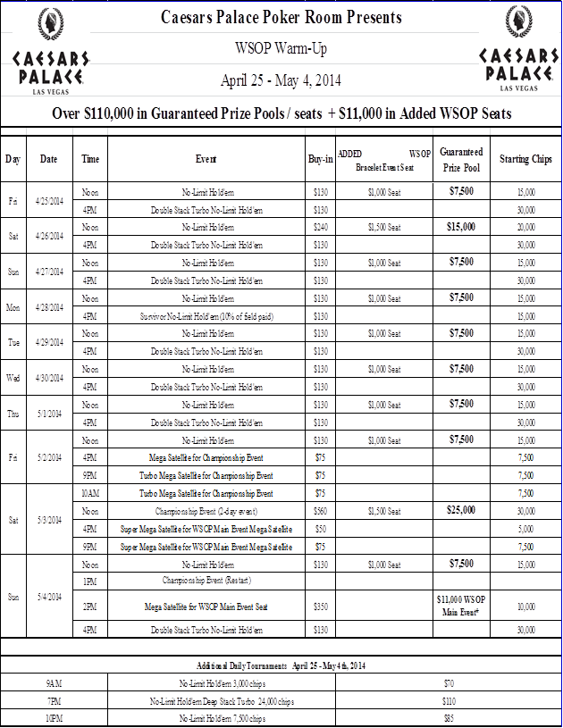Click 'No-Limit Hold'em 7,500 chips' daily event
Screen dimensions: 563x728
coord(222,718)
